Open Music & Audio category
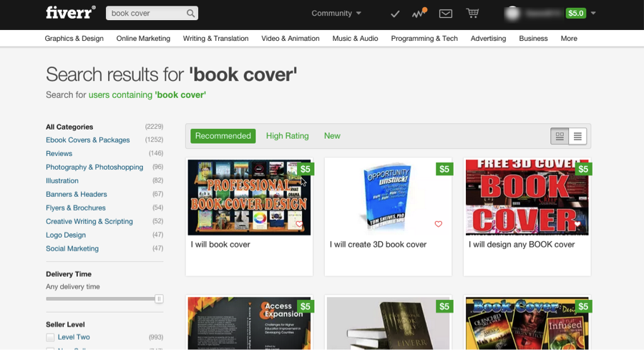This screenshot has width=644, height=350. (355, 38)
